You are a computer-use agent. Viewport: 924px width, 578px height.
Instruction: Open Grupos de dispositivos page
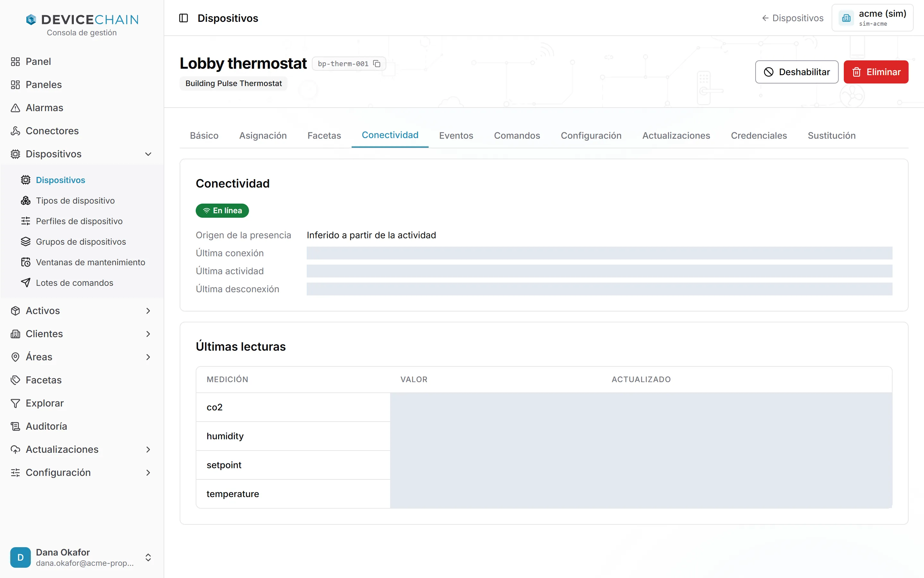(x=81, y=241)
